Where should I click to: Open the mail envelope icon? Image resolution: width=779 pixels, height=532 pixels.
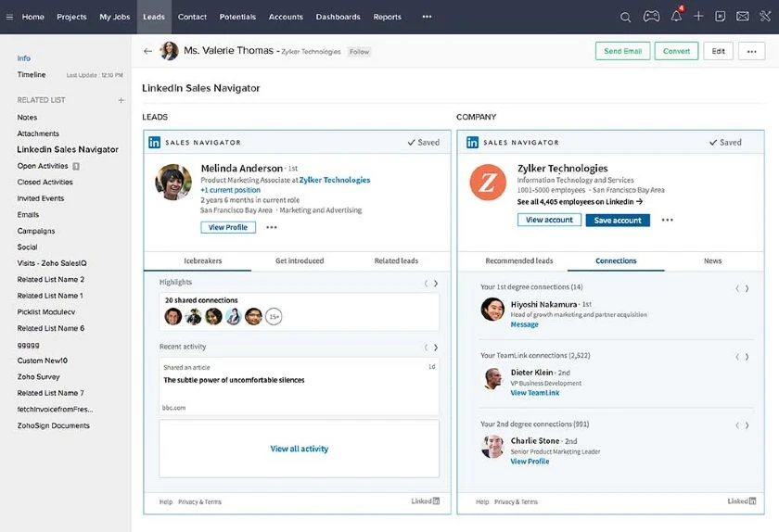point(742,17)
